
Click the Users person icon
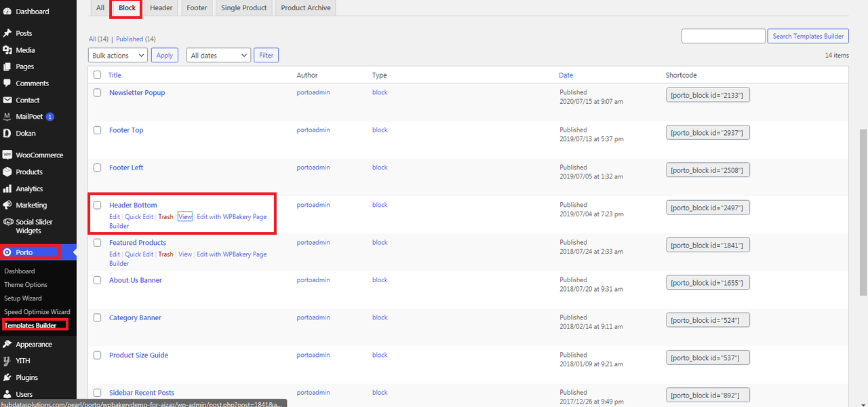(x=7, y=394)
